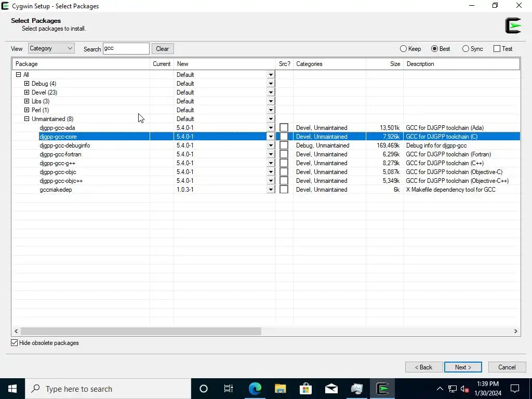Open the notification center icon
Viewport: 532px width, 399px height.
tap(515, 389)
